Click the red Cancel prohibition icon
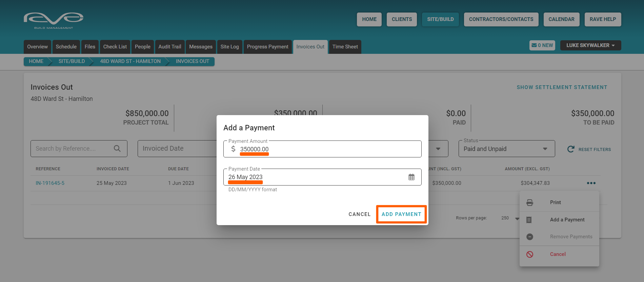644x282 pixels. [529, 254]
